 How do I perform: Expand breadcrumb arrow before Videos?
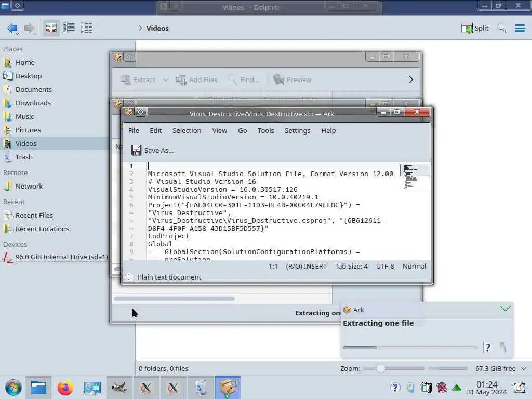tap(140, 28)
